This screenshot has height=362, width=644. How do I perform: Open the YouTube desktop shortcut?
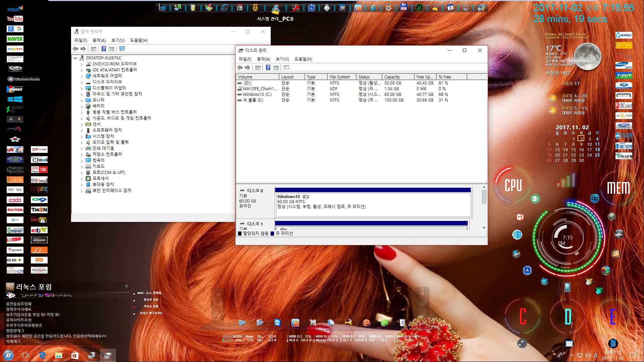[15, 19]
